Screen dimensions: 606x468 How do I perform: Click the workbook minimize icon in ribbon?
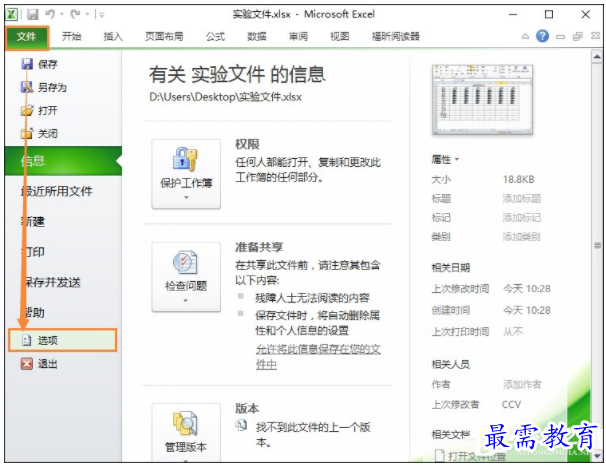[560, 37]
